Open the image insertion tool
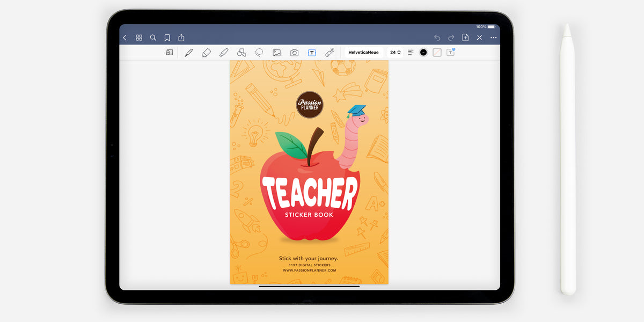Image resolution: width=644 pixels, height=322 pixels. tap(276, 52)
